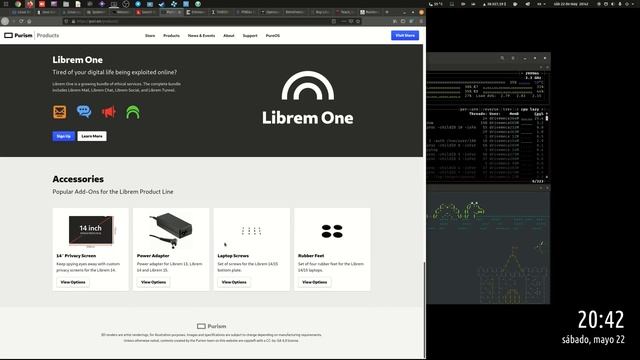
Task: View Options for the 14" Privacy Screen
Action: pyautogui.click(x=73, y=282)
